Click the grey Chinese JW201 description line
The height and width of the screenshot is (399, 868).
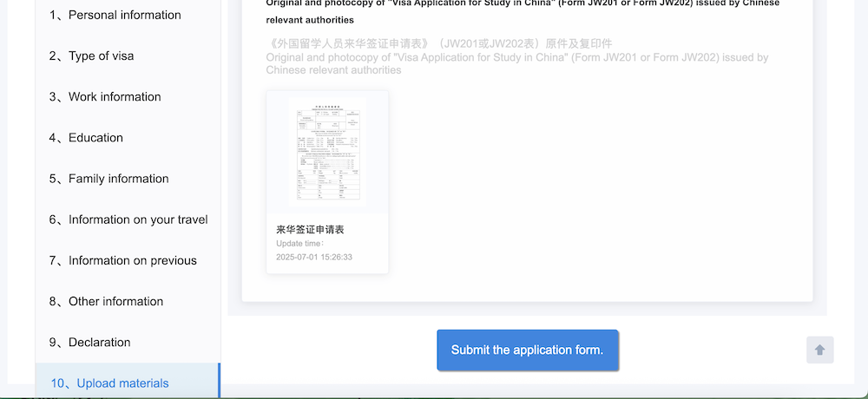coord(439,44)
